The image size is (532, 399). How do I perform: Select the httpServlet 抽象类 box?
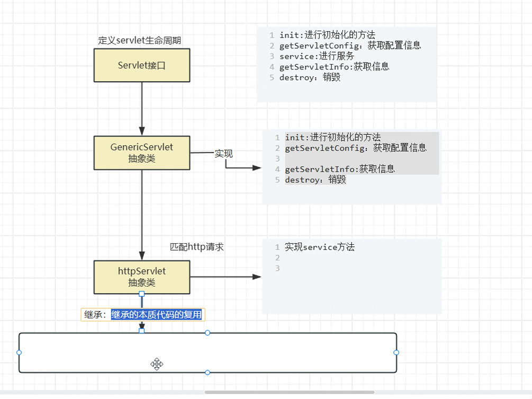tap(142, 277)
